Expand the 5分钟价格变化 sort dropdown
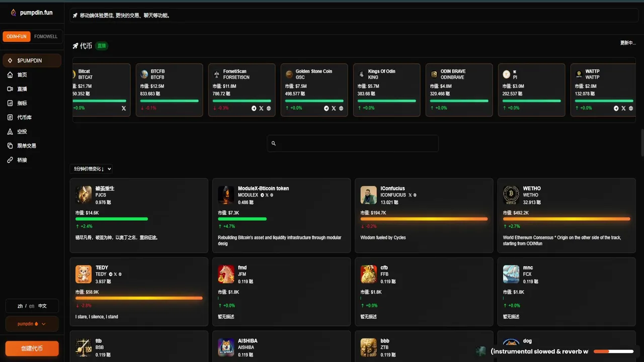This screenshot has height=362, width=644. click(92, 169)
